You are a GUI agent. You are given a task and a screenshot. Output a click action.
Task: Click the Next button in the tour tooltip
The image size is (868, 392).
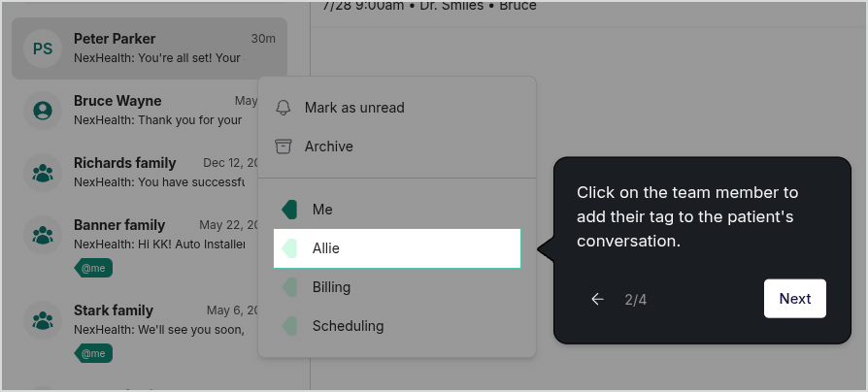(x=795, y=299)
